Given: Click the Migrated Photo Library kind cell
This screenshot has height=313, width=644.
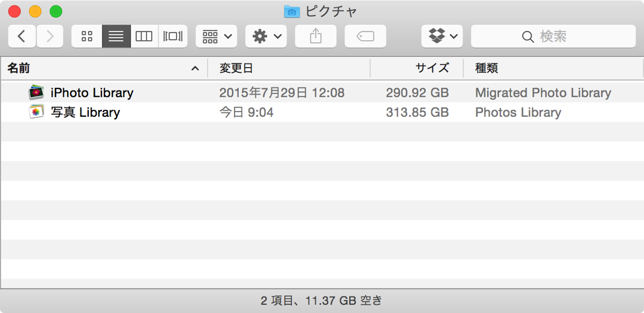Looking at the screenshot, I should 543,93.
